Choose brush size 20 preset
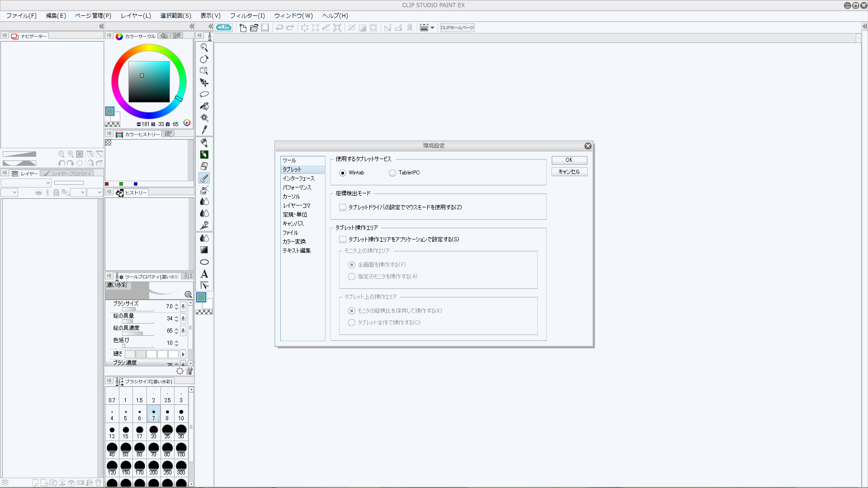 coord(153,432)
